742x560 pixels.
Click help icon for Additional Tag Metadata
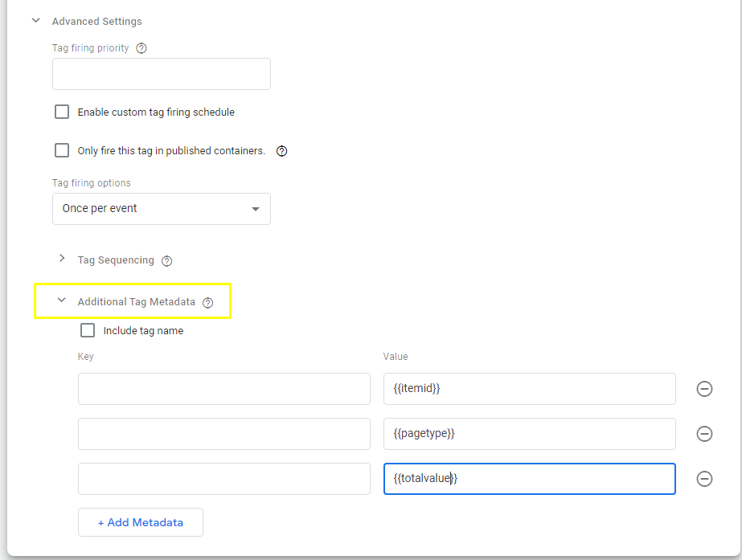tap(208, 302)
